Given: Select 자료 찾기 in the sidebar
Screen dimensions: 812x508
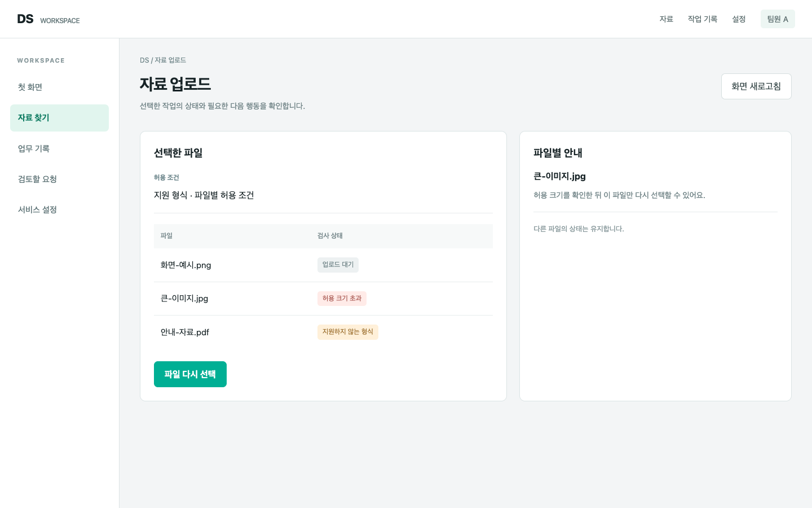Looking at the screenshot, I should click(59, 118).
